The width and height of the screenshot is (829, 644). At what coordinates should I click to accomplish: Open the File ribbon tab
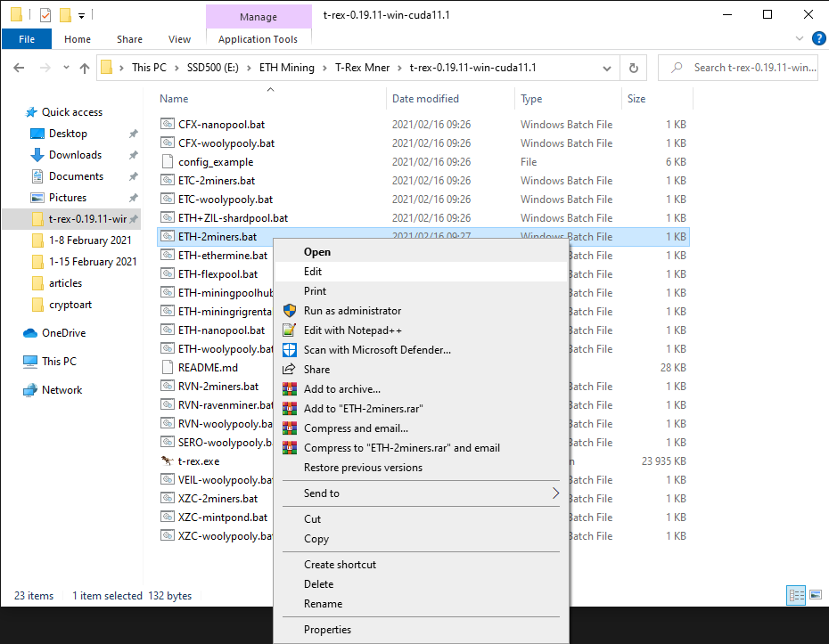tap(27, 39)
